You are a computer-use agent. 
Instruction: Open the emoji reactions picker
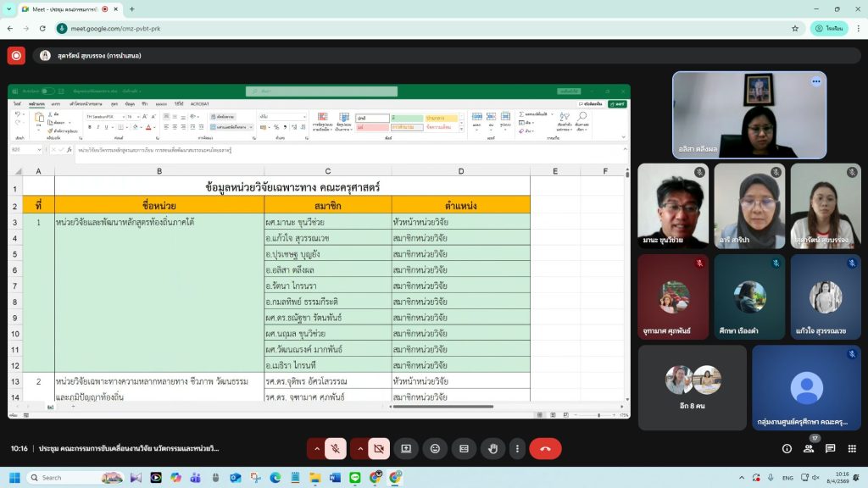tap(435, 449)
